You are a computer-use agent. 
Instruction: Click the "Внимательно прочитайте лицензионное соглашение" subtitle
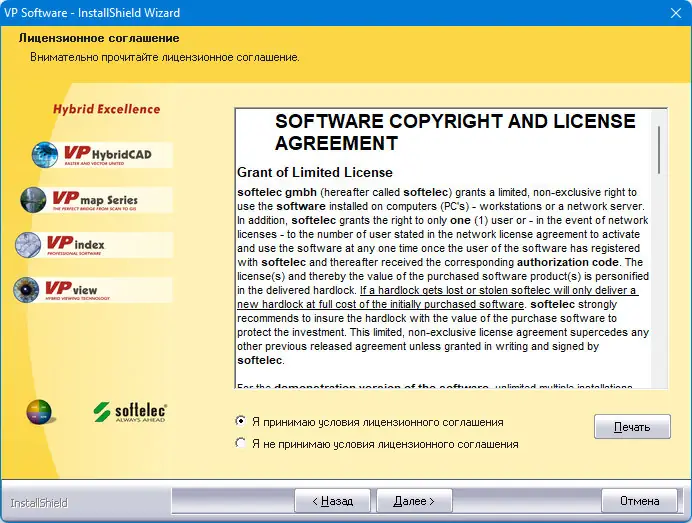[165, 57]
